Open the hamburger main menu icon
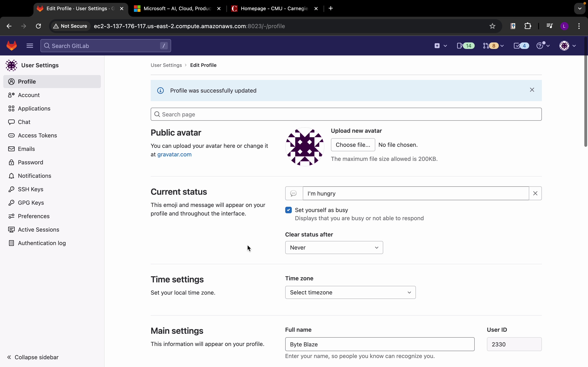This screenshot has height=367, width=588. click(30, 46)
